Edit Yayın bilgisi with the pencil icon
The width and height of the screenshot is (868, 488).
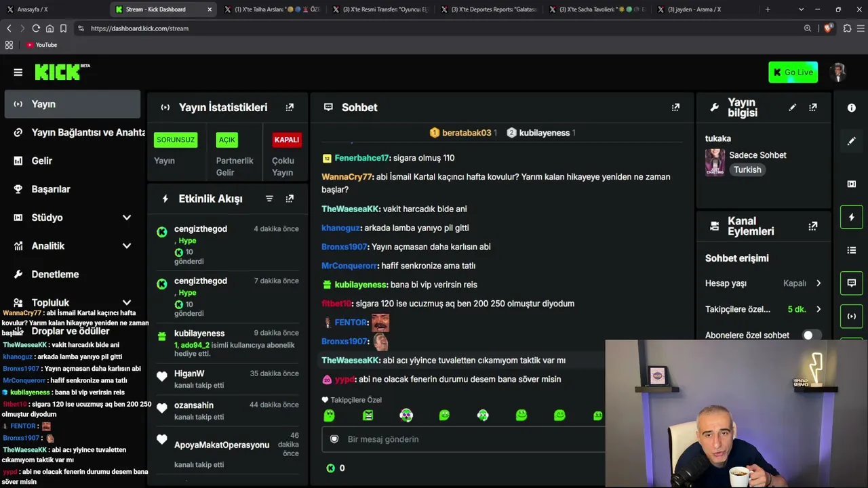pyautogui.click(x=792, y=107)
